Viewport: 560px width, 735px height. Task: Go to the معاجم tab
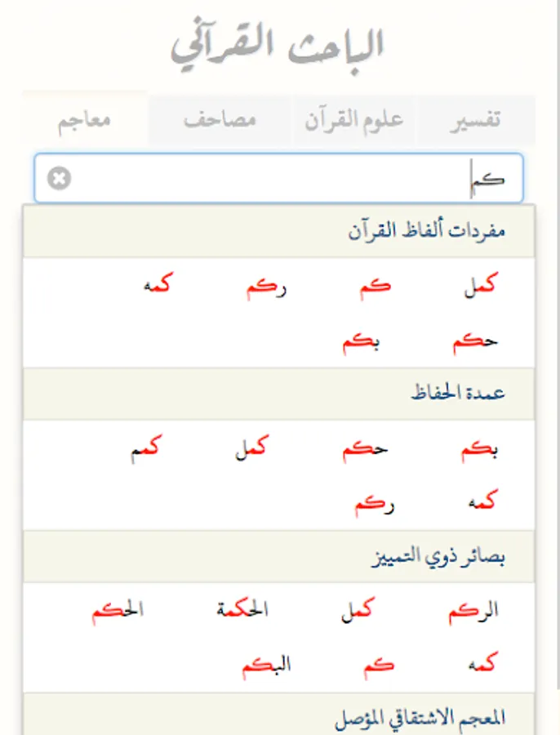pos(84,120)
